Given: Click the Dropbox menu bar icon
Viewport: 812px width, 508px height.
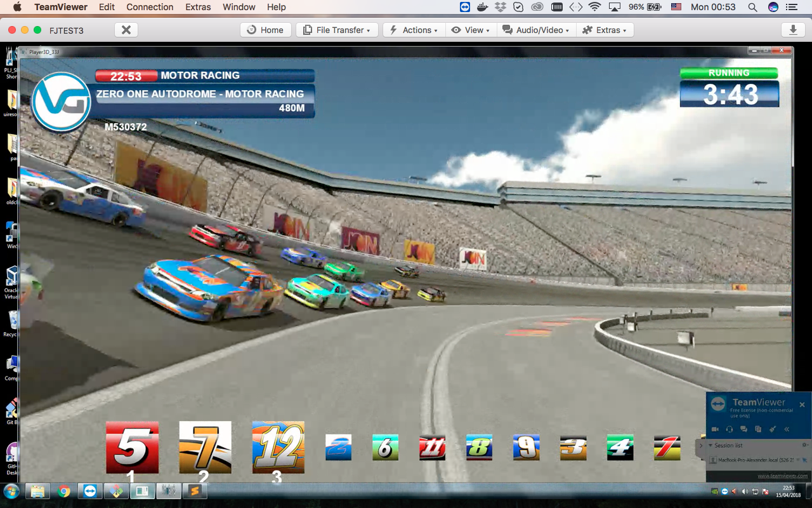Looking at the screenshot, I should (501, 7).
